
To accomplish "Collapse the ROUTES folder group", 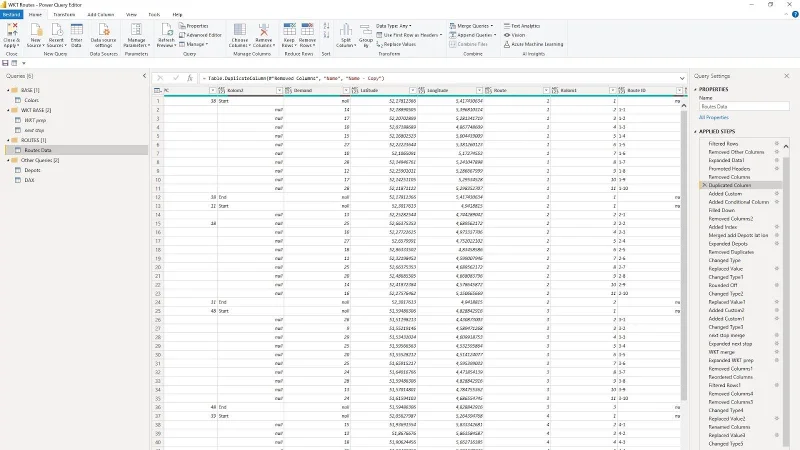I will (8, 140).
